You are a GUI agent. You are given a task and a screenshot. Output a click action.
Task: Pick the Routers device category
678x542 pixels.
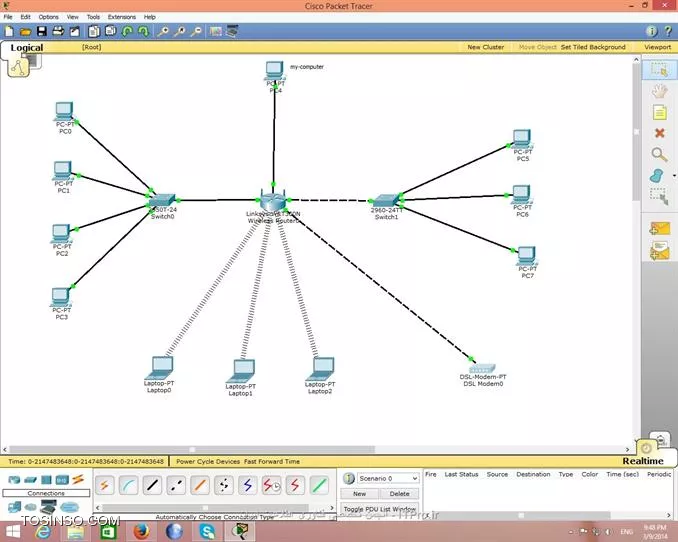point(14,480)
